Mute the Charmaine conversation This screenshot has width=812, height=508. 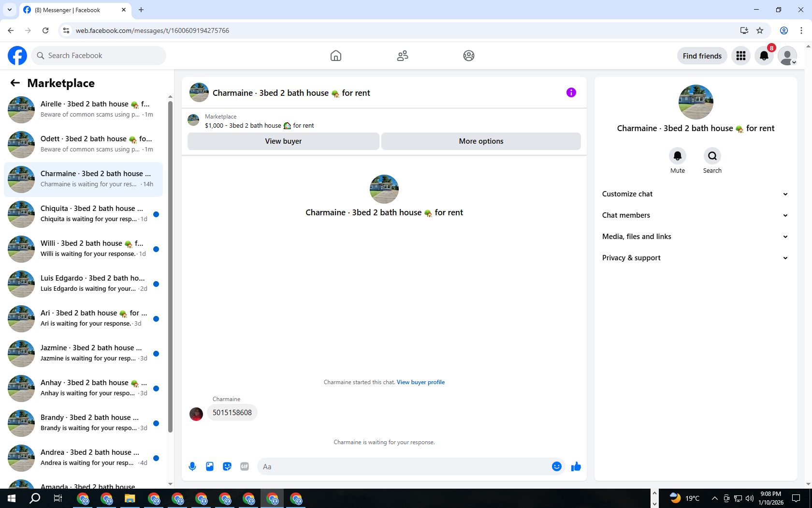pos(678,156)
